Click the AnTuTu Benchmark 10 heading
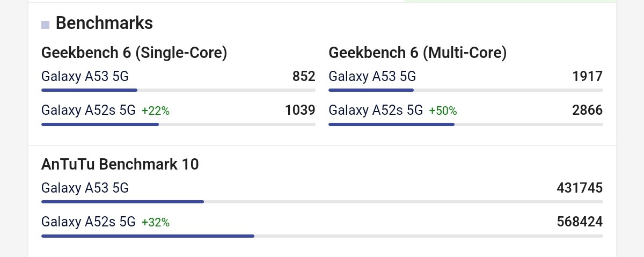The width and height of the screenshot is (644, 257). [120, 164]
